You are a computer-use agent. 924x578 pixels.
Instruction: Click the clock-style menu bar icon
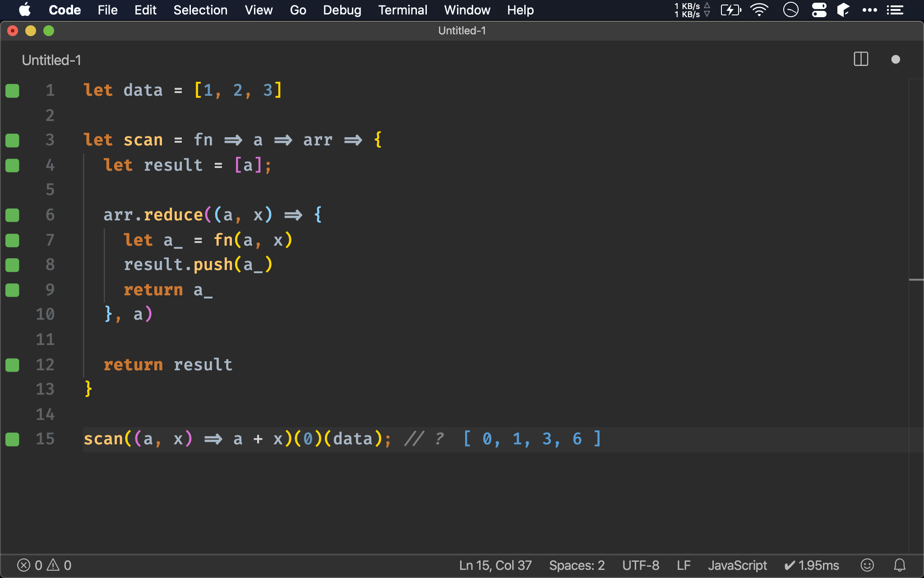[790, 9]
